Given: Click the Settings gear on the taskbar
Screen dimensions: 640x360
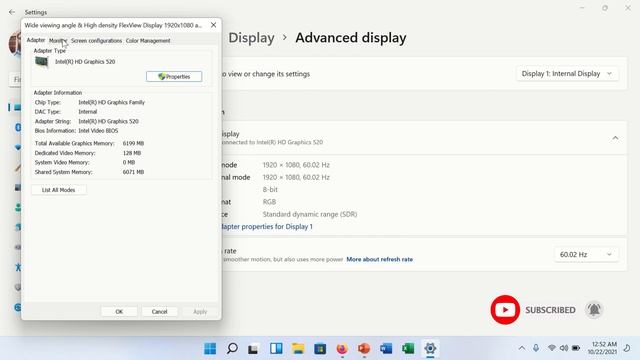Looking at the screenshot, I should [430, 349].
